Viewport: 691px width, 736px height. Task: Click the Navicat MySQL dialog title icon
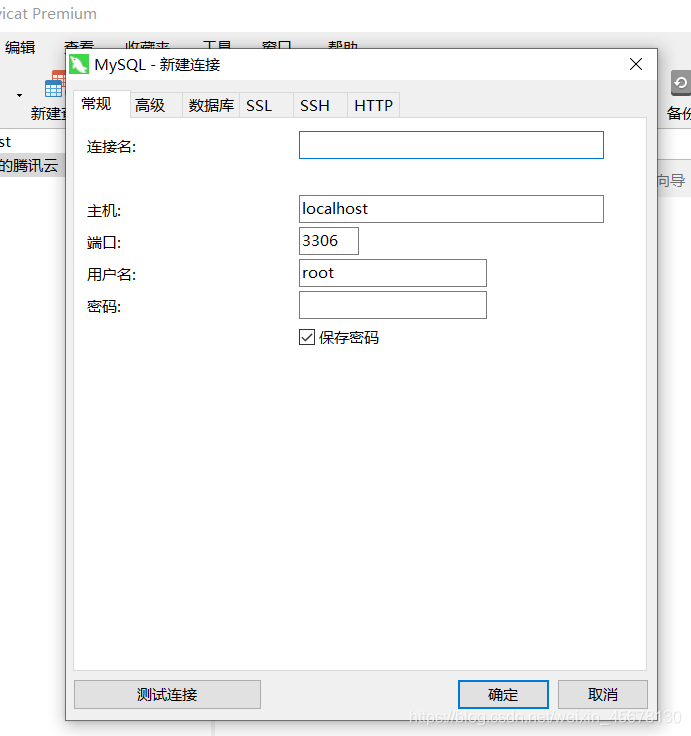[78, 64]
